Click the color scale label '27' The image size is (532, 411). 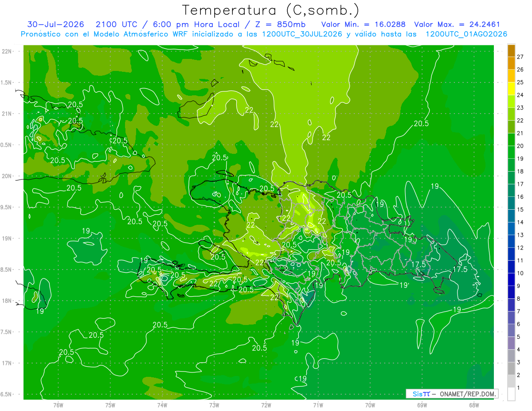[x=520, y=57]
